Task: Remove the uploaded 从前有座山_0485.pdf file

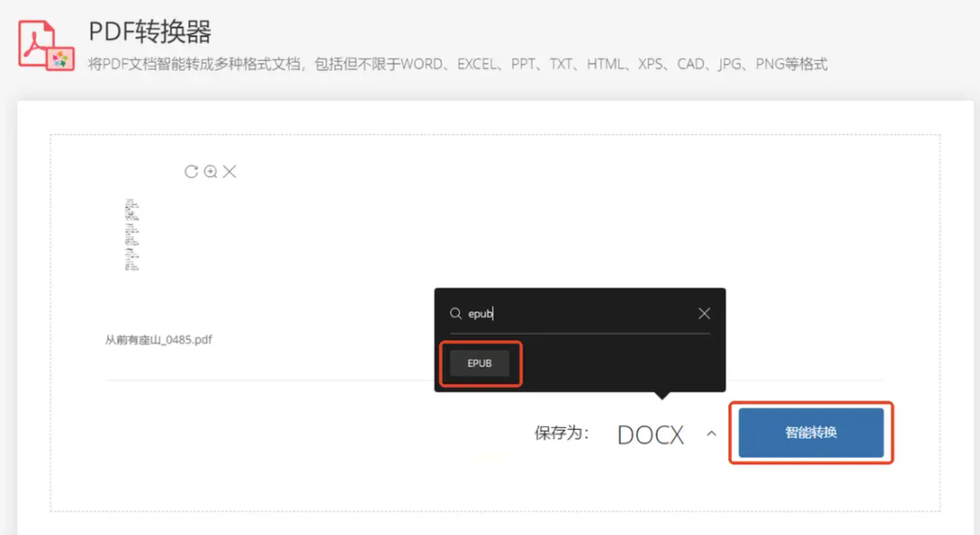Action: click(x=230, y=171)
